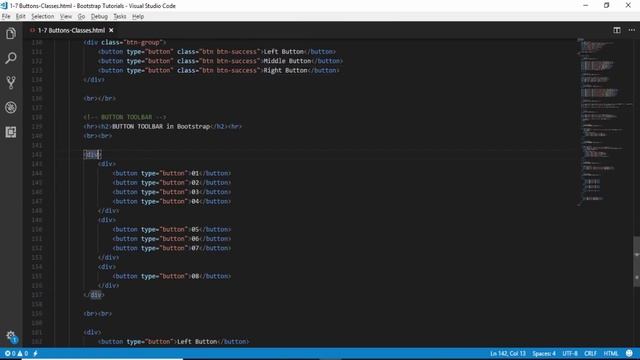The width and height of the screenshot is (640, 360).
Task: Open the Help menu
Action: tap(138, 16)
